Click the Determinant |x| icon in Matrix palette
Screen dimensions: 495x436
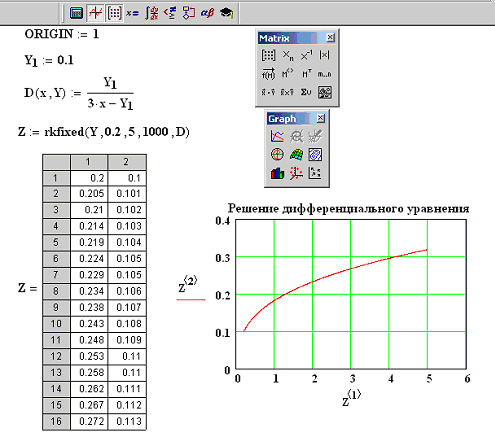pyautogui.click(x=324, y=55)
